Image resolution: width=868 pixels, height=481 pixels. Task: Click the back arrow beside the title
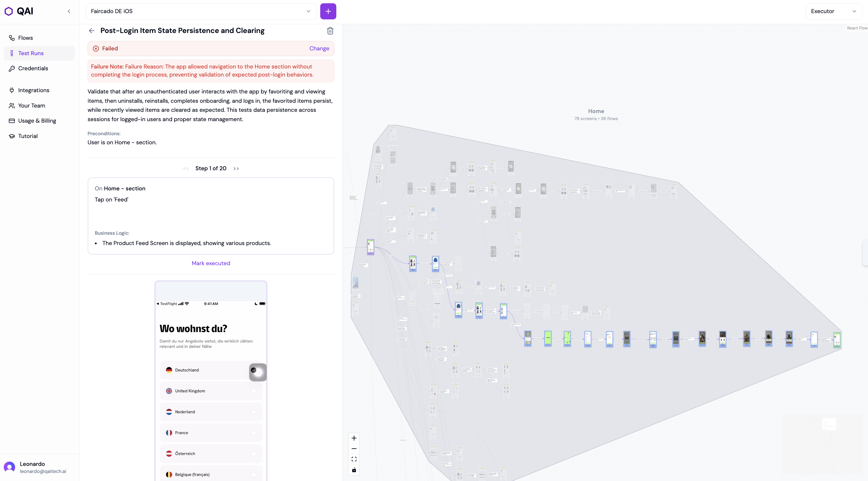91,31
